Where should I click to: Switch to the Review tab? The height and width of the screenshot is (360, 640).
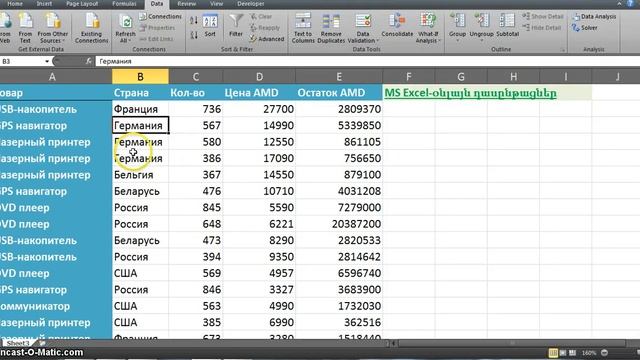click(187, 4)
